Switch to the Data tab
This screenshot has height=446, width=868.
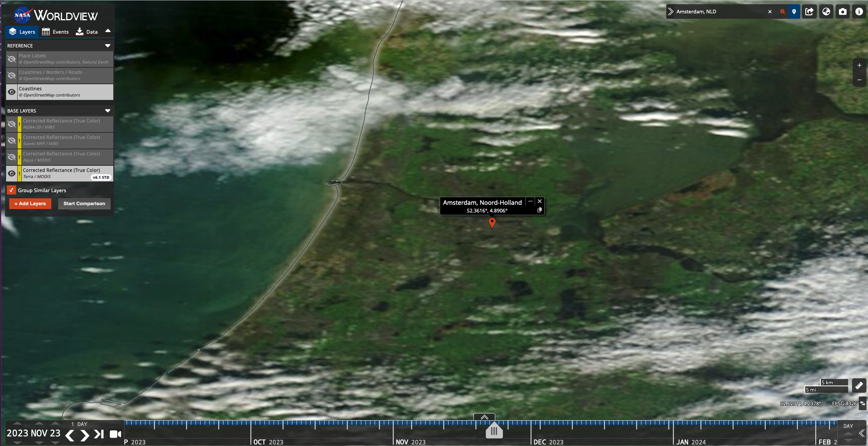[x=87, y=32]
